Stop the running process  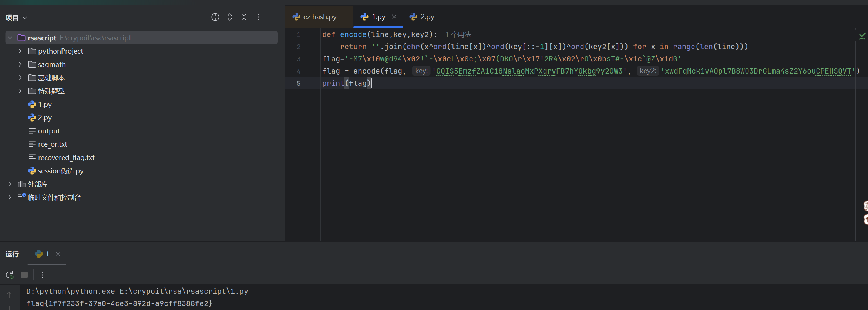coord(24,275)
